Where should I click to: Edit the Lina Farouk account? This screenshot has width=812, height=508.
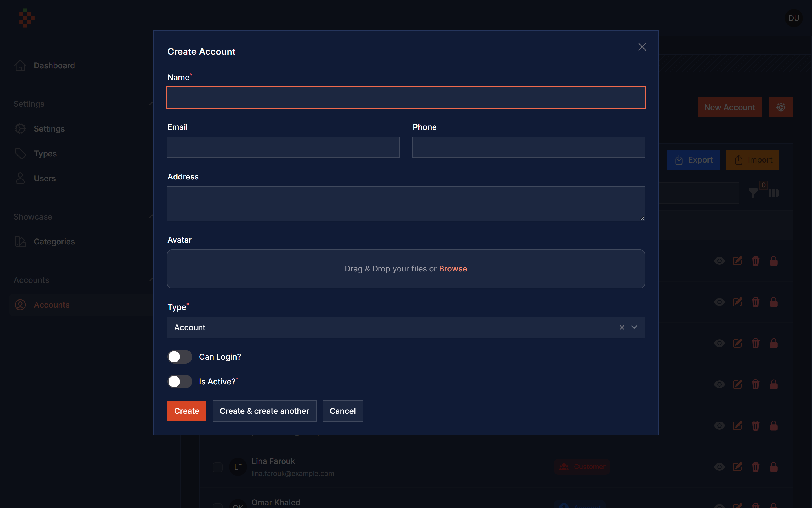coord(737,467)
